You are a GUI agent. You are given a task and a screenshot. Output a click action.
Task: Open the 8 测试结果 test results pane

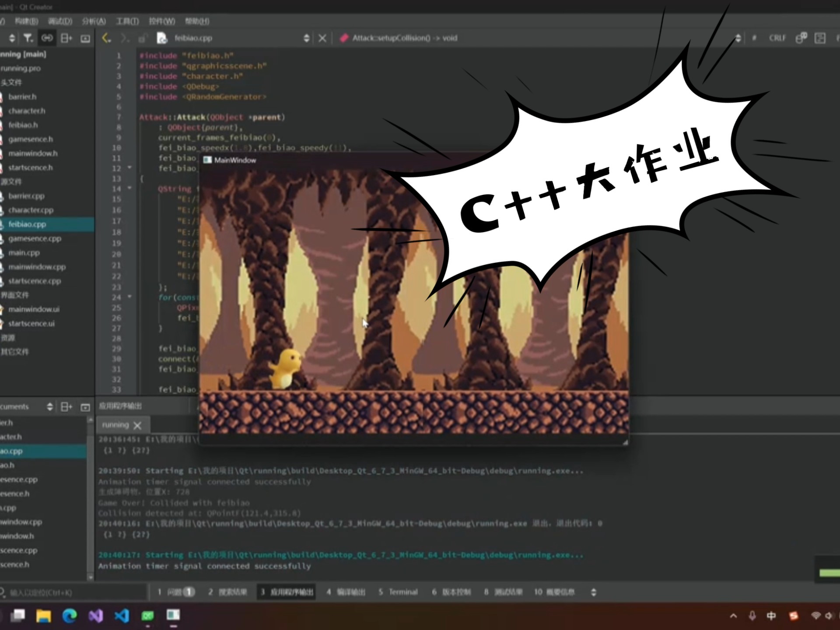[504, 592]
